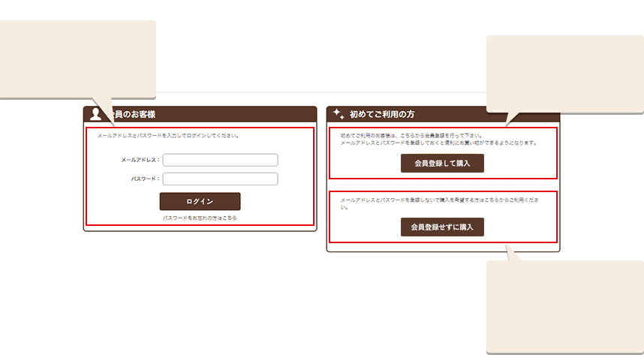Focus the パスワード input field
Screen dimensions: 644x355
click(x=220, y=179)
